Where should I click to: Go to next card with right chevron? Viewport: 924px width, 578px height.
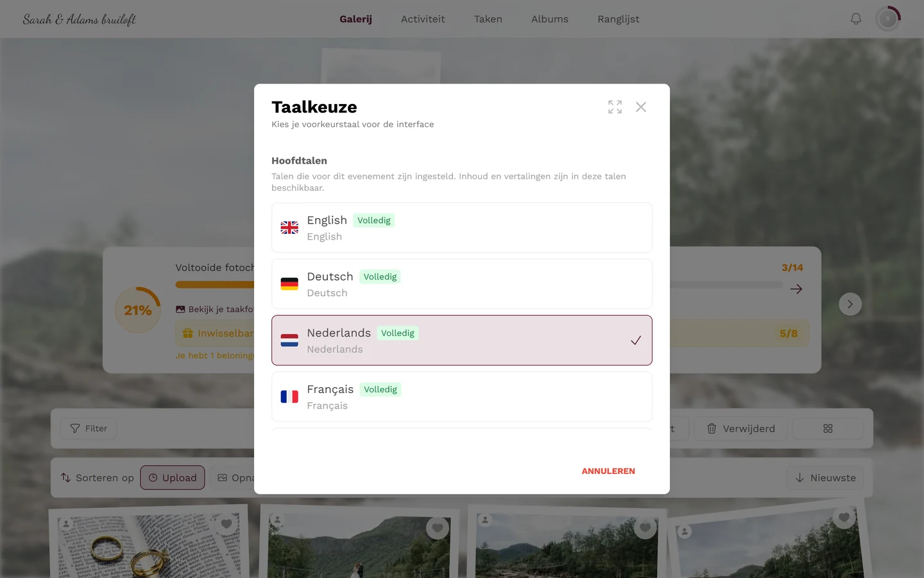click(850, 304)
